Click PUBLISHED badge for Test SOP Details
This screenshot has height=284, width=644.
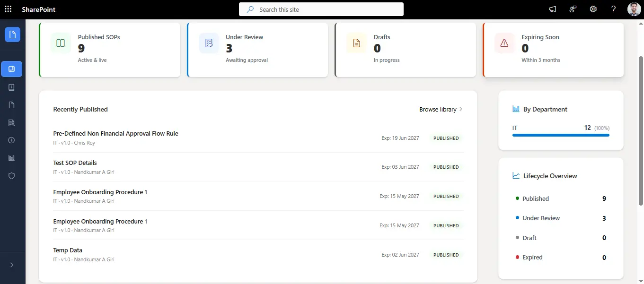[x=446, y=167]
